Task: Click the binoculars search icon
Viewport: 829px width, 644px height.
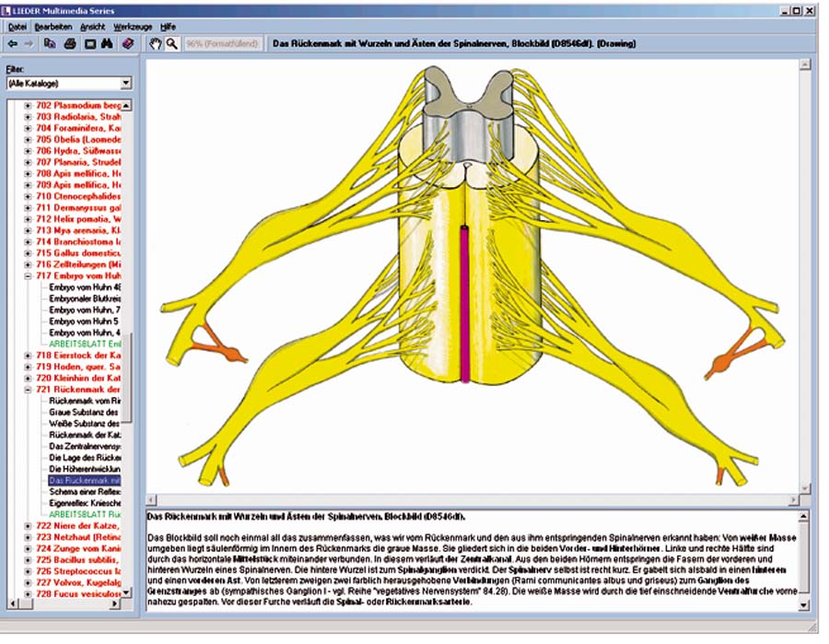Action: pos(108,44)
